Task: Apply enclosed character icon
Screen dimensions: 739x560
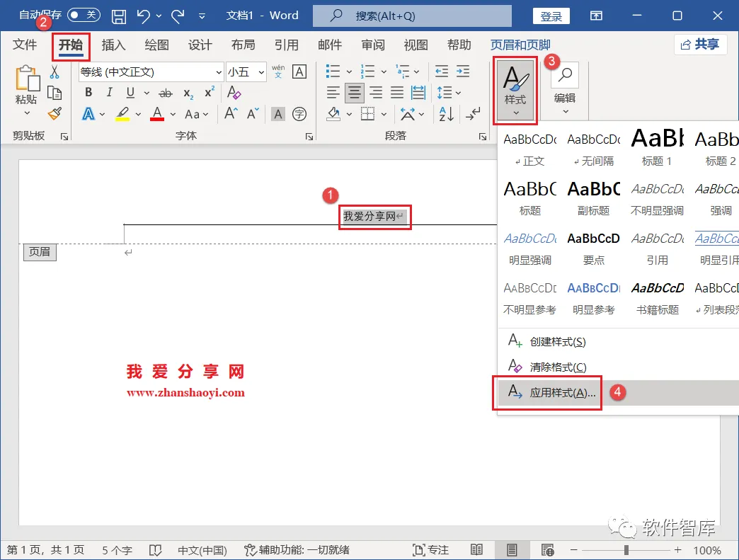Action: pos(299,114)
